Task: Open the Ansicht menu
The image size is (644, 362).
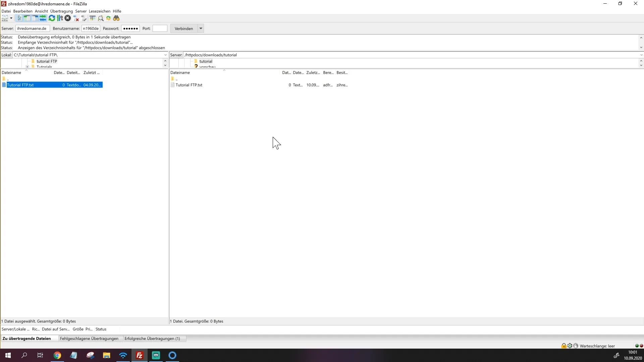Action: [41, 11]
